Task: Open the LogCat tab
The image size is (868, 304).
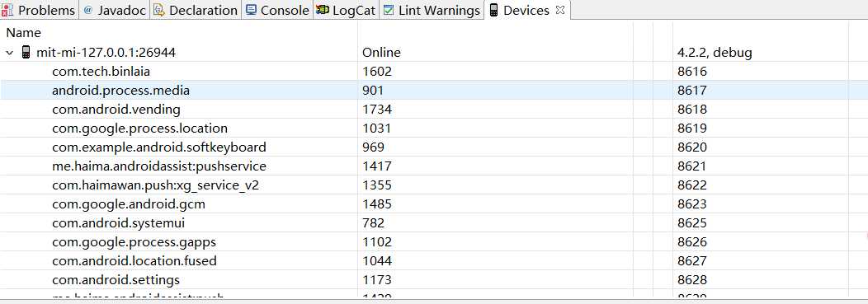Action: tap(347, 10)
